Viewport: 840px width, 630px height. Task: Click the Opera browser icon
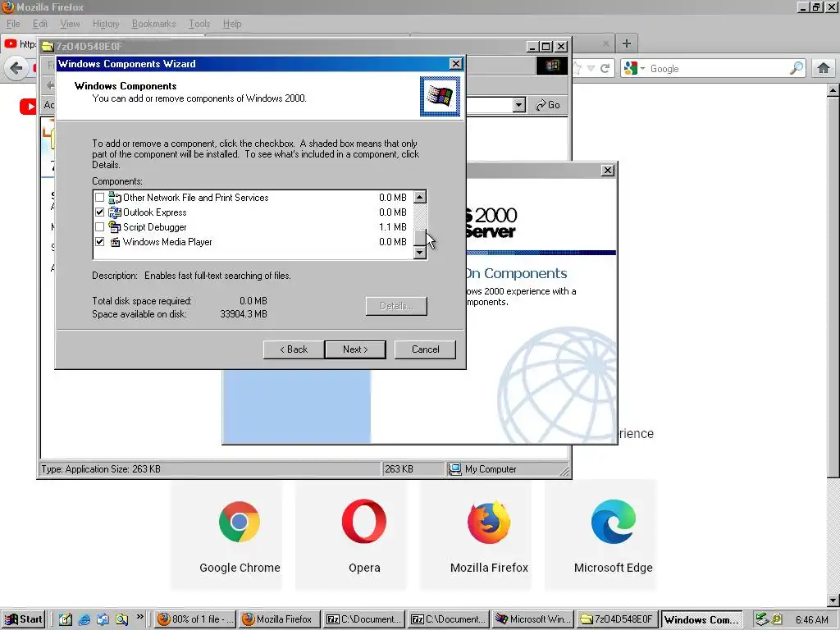(364, 521)
